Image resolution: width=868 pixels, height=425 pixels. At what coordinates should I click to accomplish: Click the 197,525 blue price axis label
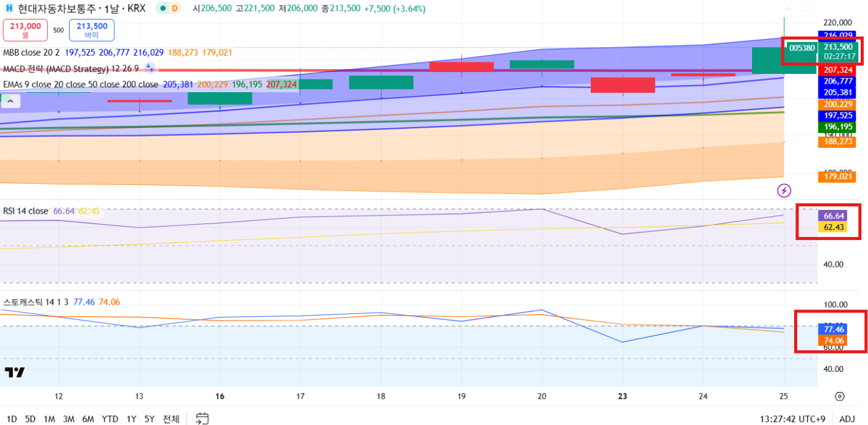click(x=838, y=115)
